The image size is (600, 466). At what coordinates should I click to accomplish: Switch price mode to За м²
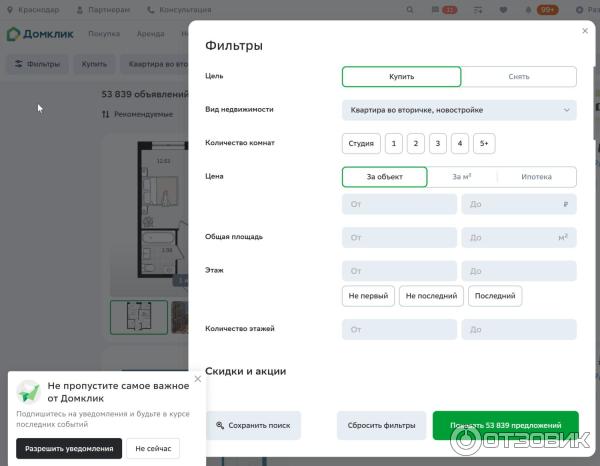[x=461, y=177]
